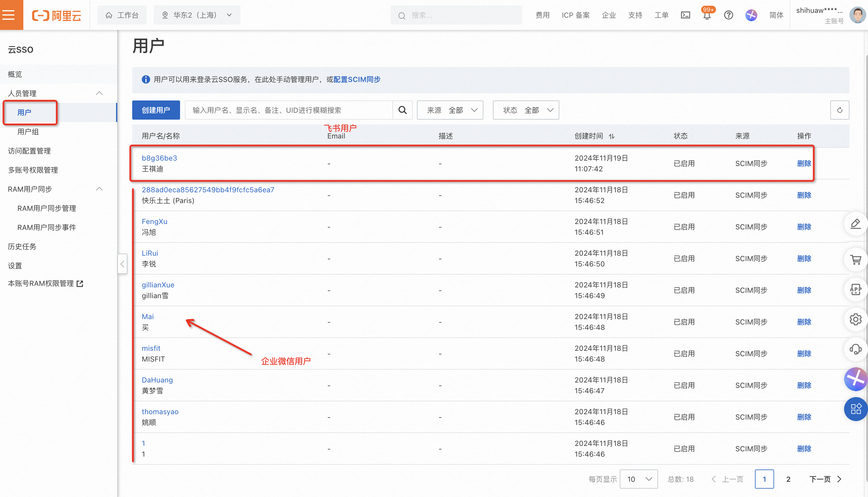Click the edit pencil floating icon
Image resolution: width=868 pixels, height=497 pixels.
pos(855,224)
